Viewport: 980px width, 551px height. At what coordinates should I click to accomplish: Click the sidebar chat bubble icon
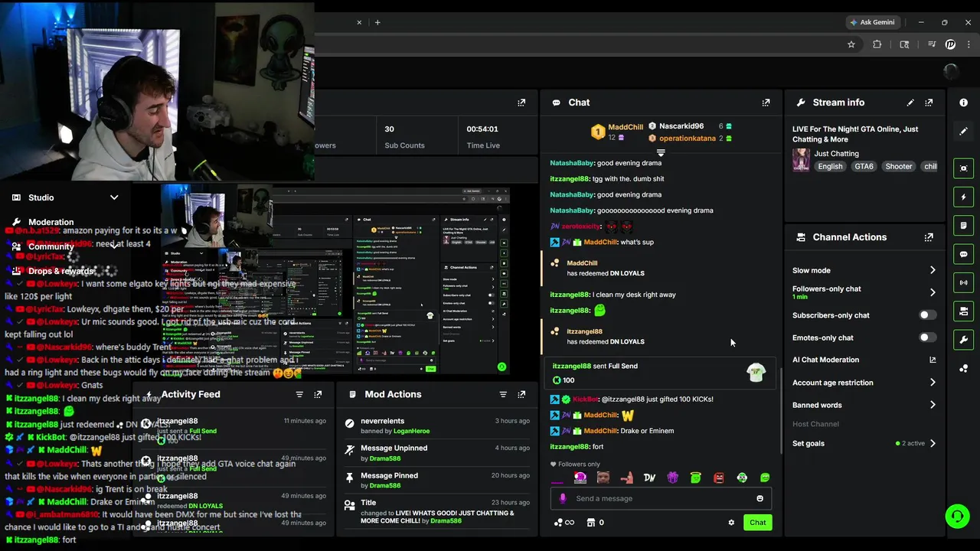(963, 254)
